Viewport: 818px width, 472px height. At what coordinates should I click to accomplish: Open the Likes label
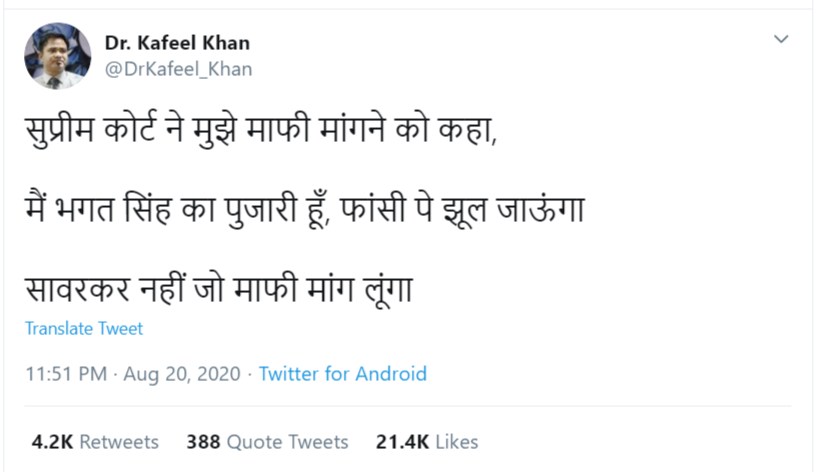(x=457, y=441)
